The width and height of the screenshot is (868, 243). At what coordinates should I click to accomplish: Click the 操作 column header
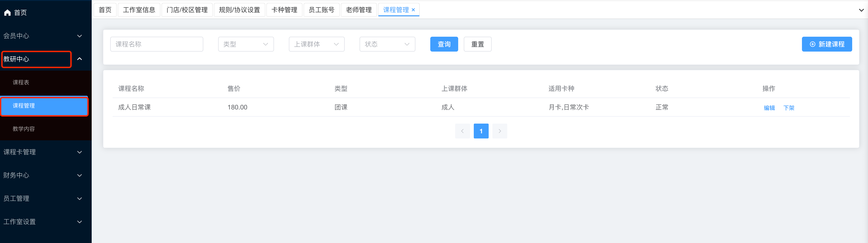click(x=769, y=89)
